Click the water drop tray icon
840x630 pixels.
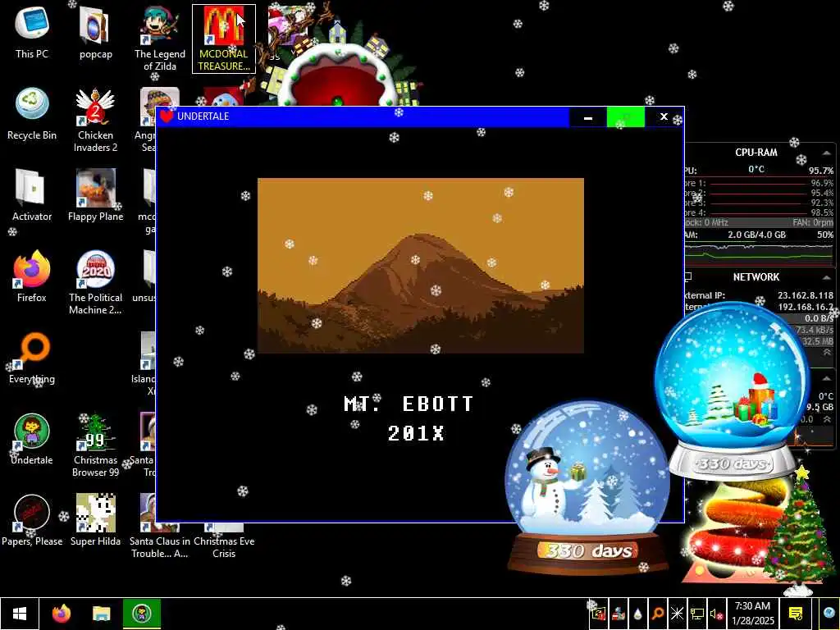tap(637, 614)
